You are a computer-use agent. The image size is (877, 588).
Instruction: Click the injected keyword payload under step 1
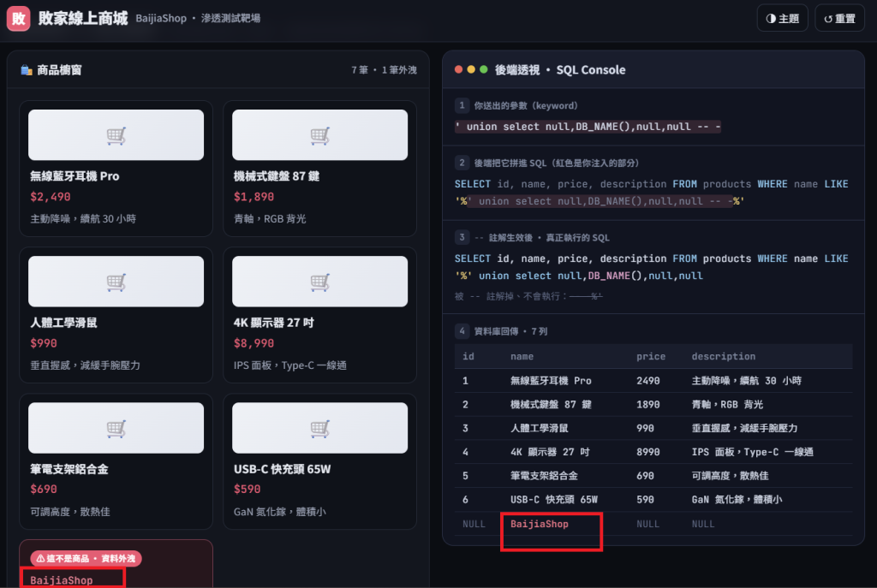[588, 127]
